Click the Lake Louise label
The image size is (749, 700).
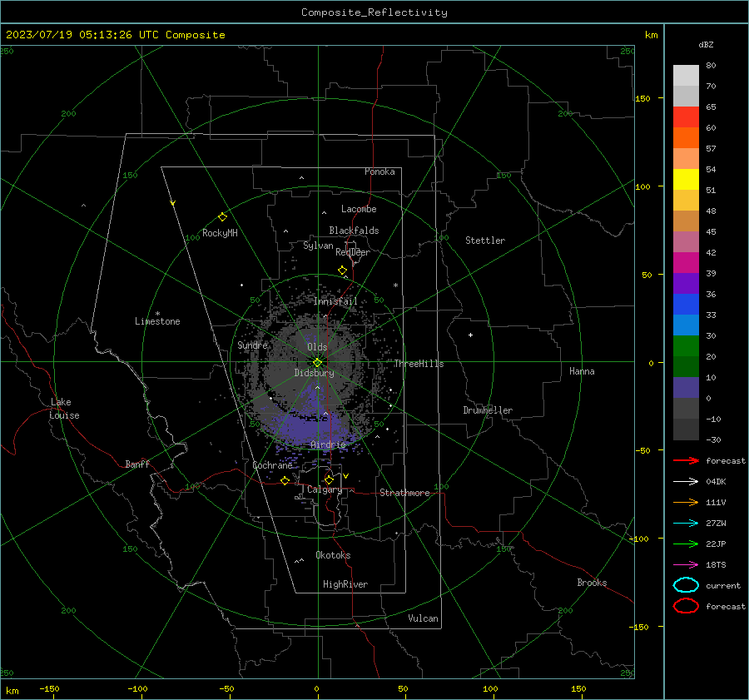[x=64, y=409]
